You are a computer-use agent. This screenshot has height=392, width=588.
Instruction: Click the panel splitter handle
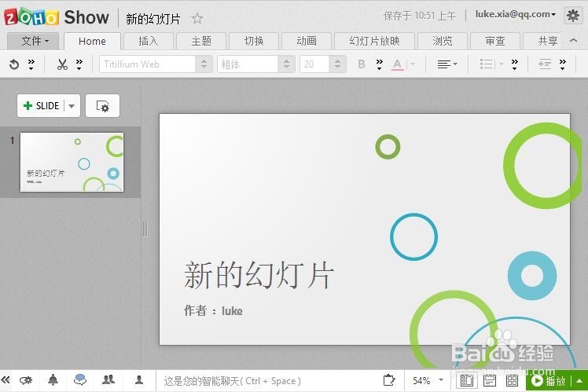[x=145, y=229]
